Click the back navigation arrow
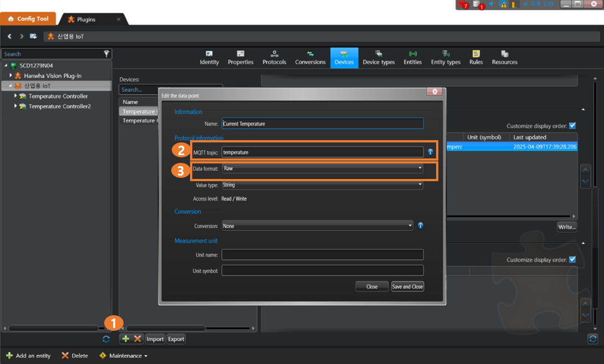The image size is (604, 364). point(9,37)
